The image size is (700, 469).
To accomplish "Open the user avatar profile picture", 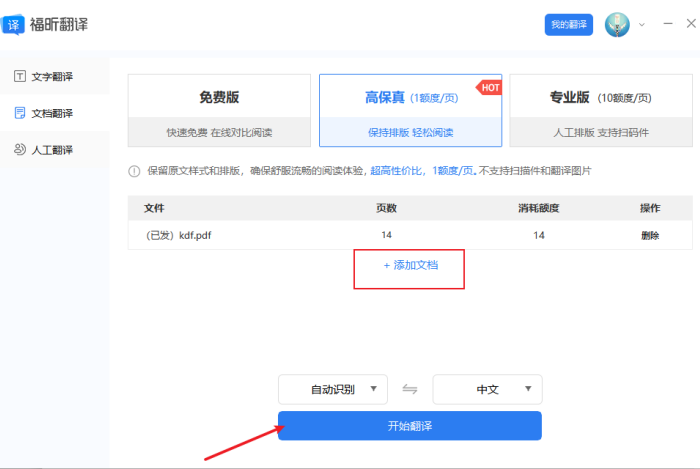I will [617, 25].
